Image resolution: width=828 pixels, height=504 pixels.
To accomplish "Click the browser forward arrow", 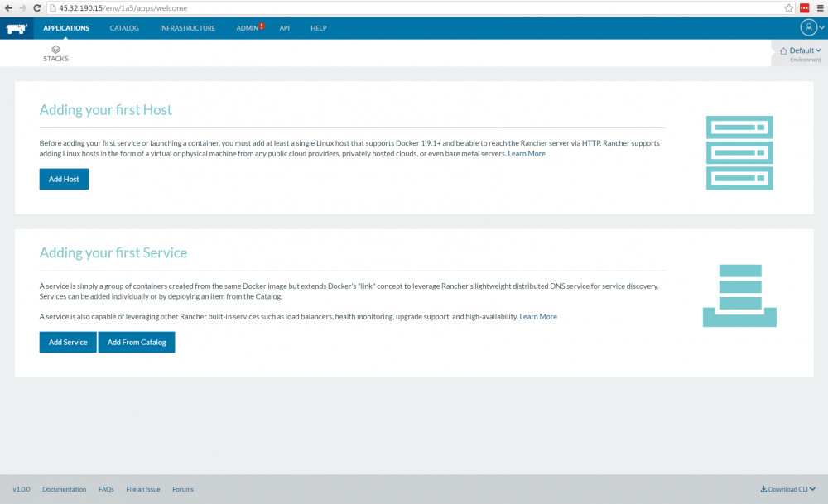I will [22, 8].
